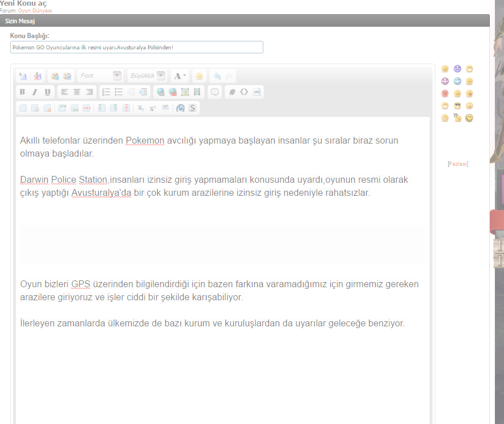Click the paste from Word icon
The width and height of the screenshot is (504, 424).
tap(67, 76)
